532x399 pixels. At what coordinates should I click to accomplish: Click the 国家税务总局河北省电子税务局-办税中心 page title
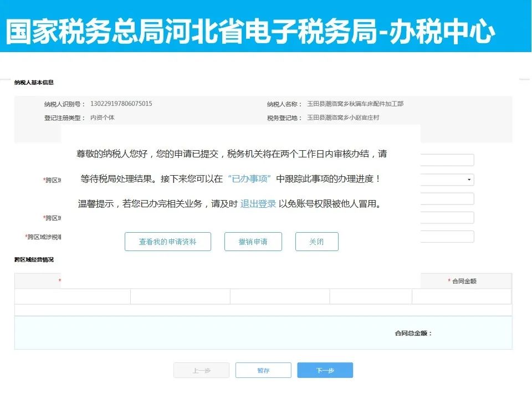coord(250,31)
